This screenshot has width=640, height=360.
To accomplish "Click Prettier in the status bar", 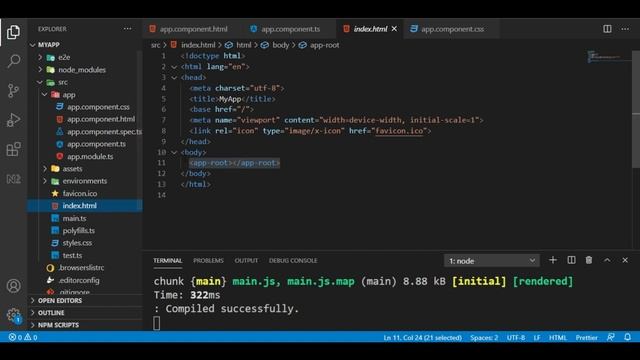I will pos(587,338).
